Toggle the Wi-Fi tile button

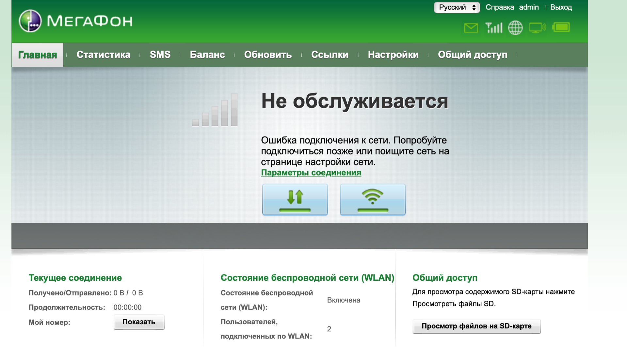click(x=373, y=199)
